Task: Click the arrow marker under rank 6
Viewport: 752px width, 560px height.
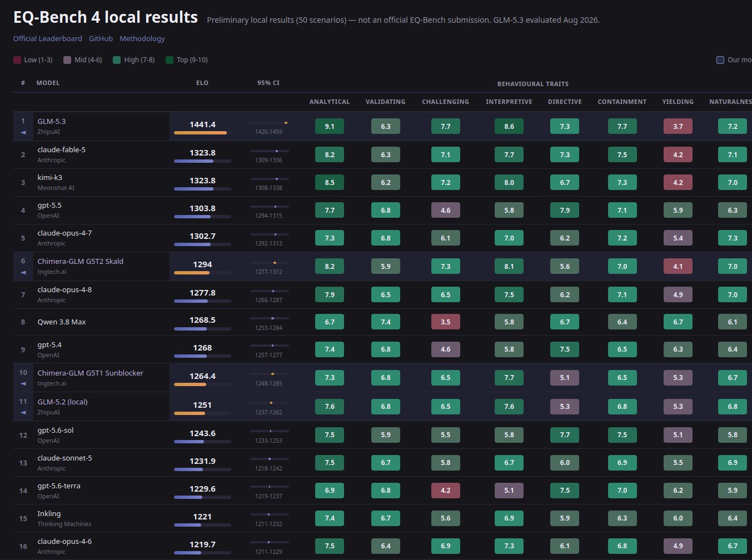Action: click(23, 272)
